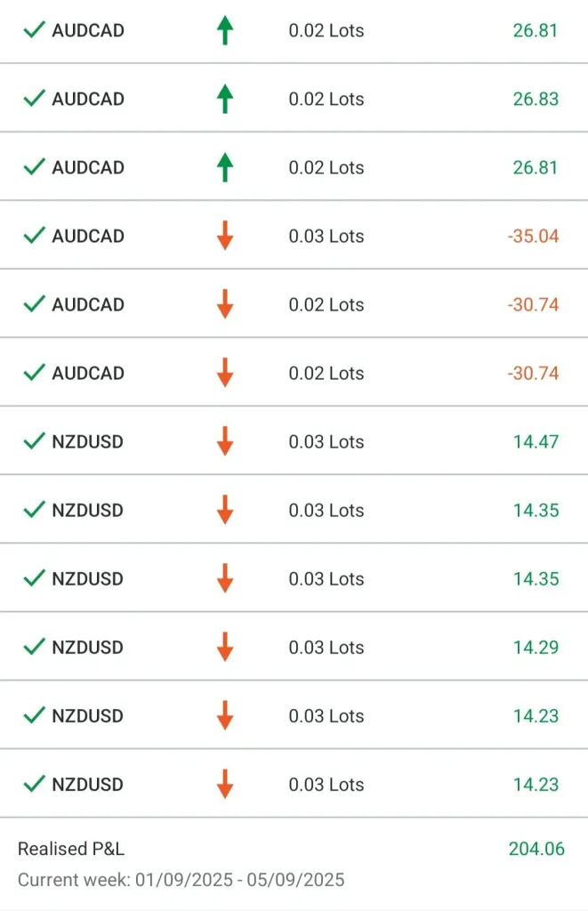This screenshot has width=588, height=911.
Task: Toggle the checkmark on the -35.04 AUDCAD trade
Action: click(34, 236)
